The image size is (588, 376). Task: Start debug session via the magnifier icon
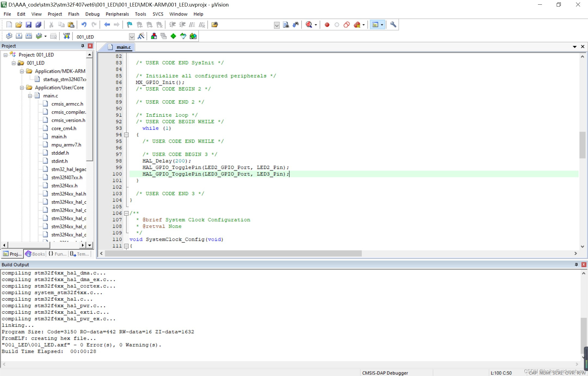coord(309,25)
